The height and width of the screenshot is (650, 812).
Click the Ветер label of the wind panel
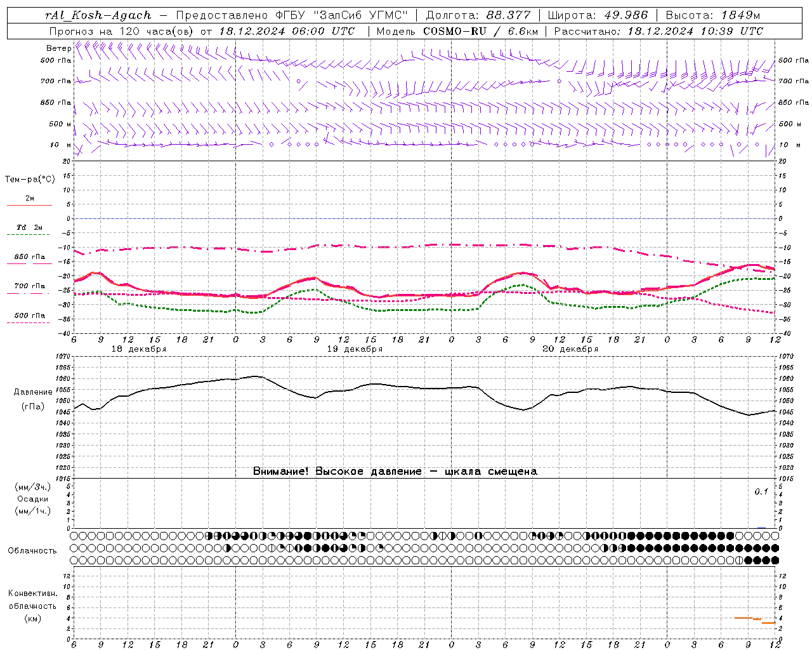(x=58, y=48)
